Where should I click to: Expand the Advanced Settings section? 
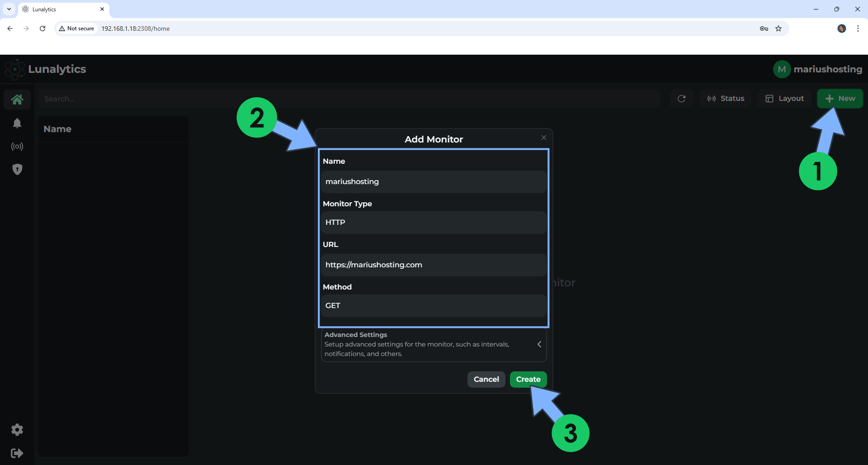(434, 344)
